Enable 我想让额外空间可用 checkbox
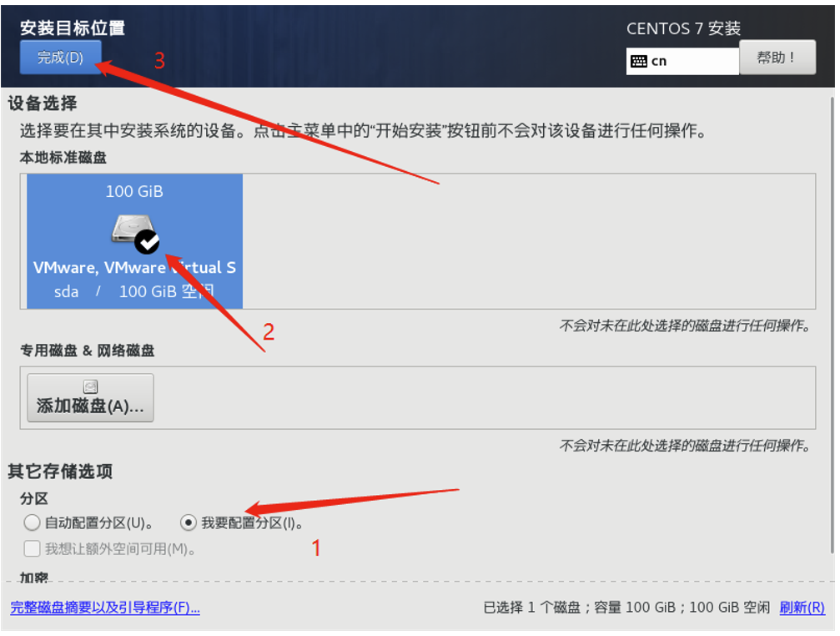 click(x=33, y=548)
